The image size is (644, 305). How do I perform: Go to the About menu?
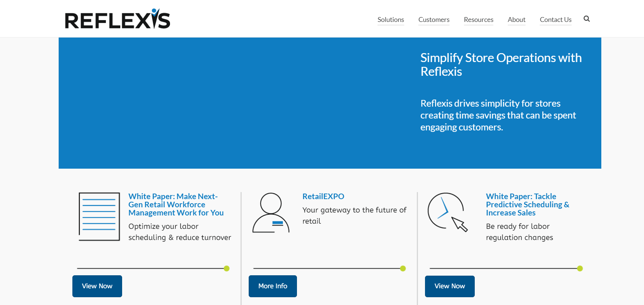click(516, 20)
